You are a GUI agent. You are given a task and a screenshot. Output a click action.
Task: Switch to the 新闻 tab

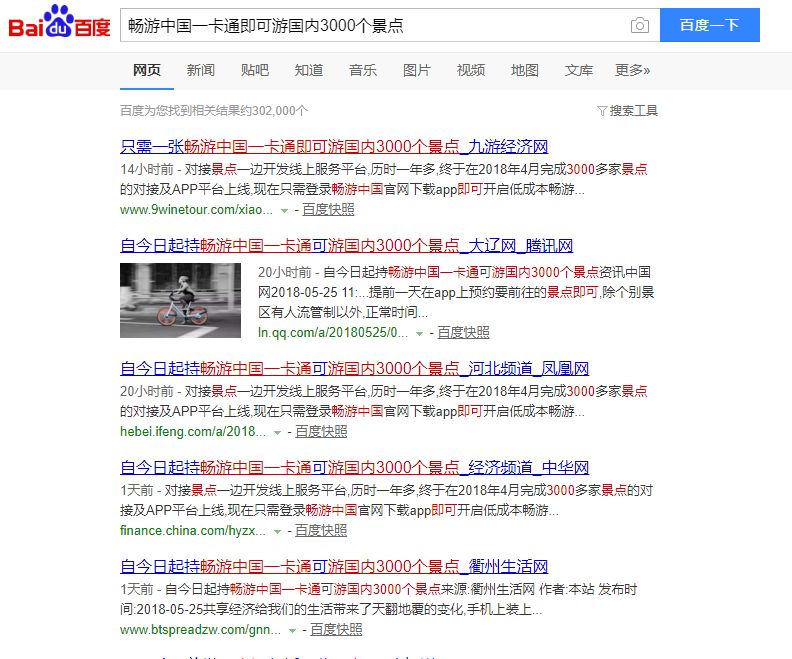point(201,70)
